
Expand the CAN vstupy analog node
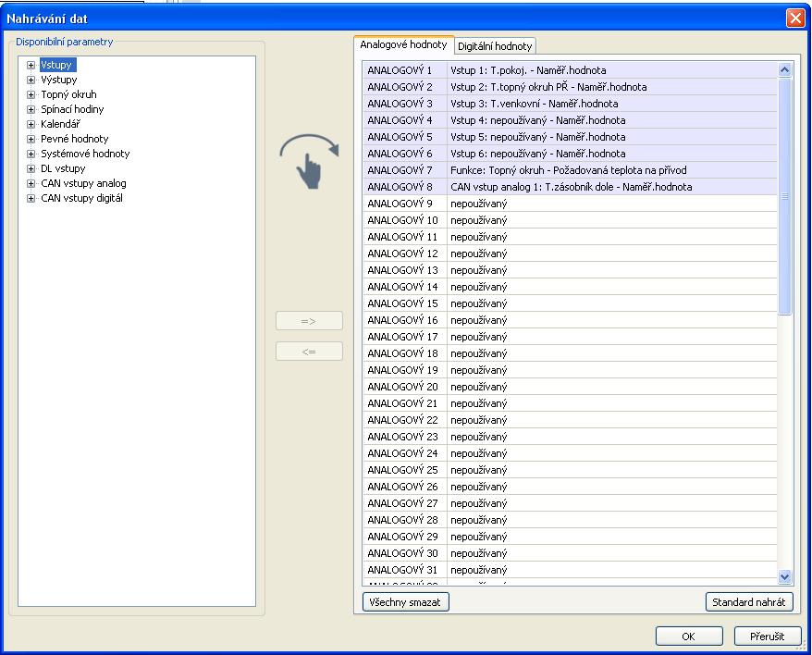31,183
